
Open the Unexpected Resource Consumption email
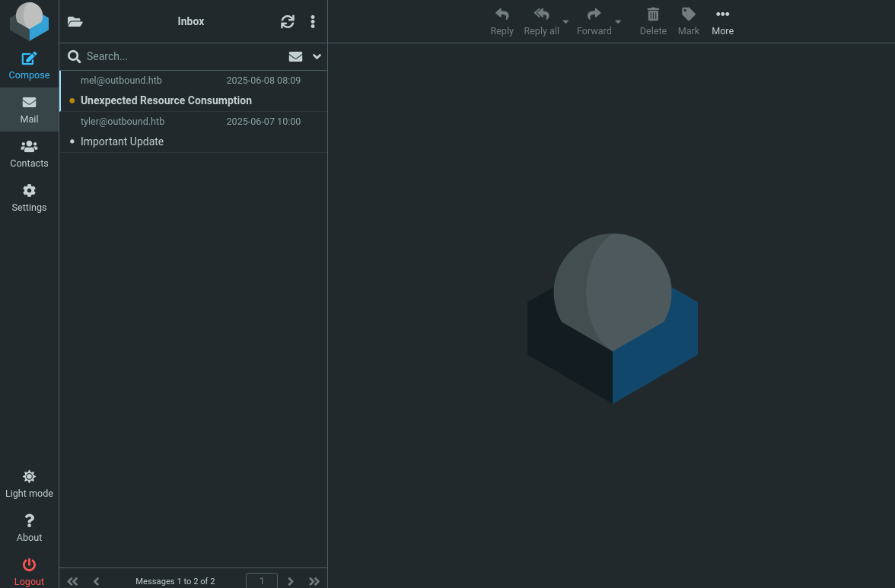[166, 100]
